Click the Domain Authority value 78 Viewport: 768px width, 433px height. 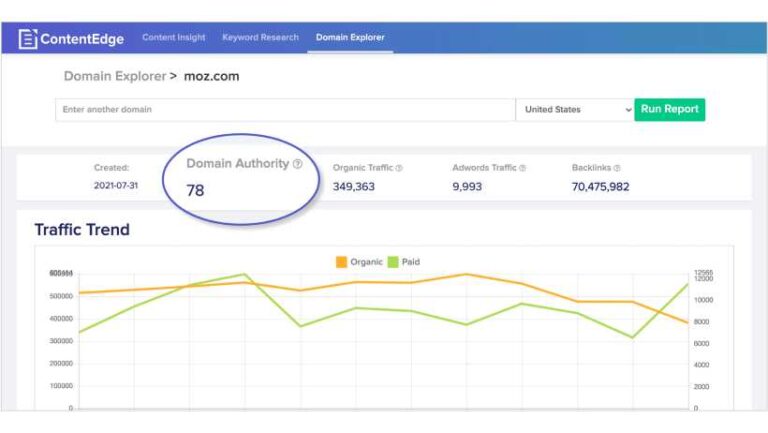[195, 190]
